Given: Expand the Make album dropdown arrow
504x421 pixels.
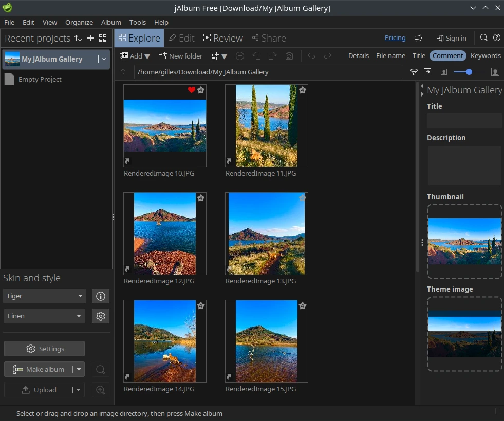Looking at the screenshot, I should 78,369.
